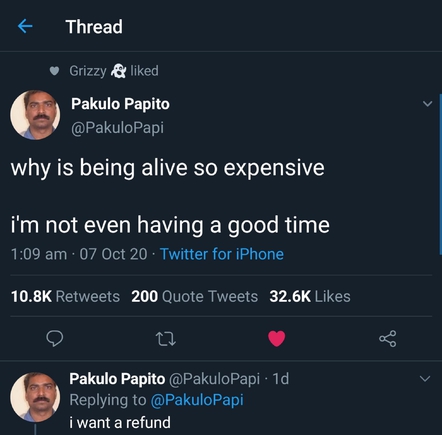Viewport: 442px width, 435px height.
Task: Tap the retweet arrows icon
Action: (x=166, y=339)
